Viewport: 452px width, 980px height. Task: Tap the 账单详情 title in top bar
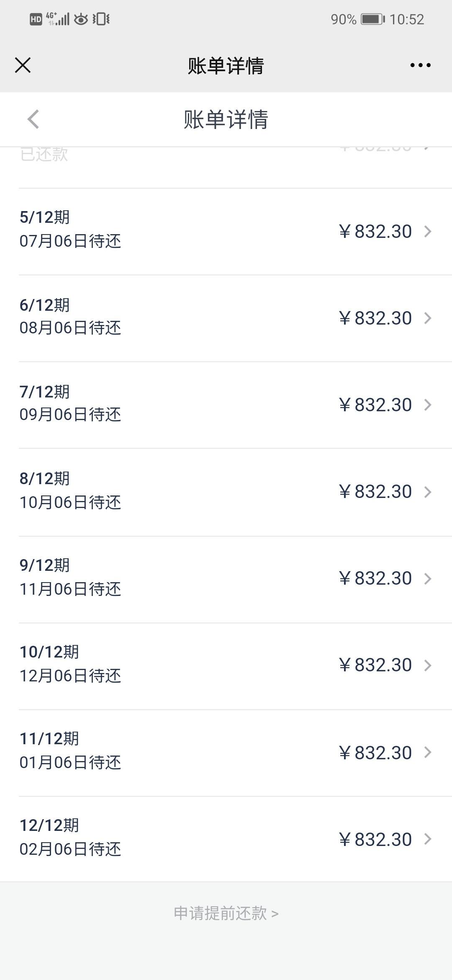[226, 66]
